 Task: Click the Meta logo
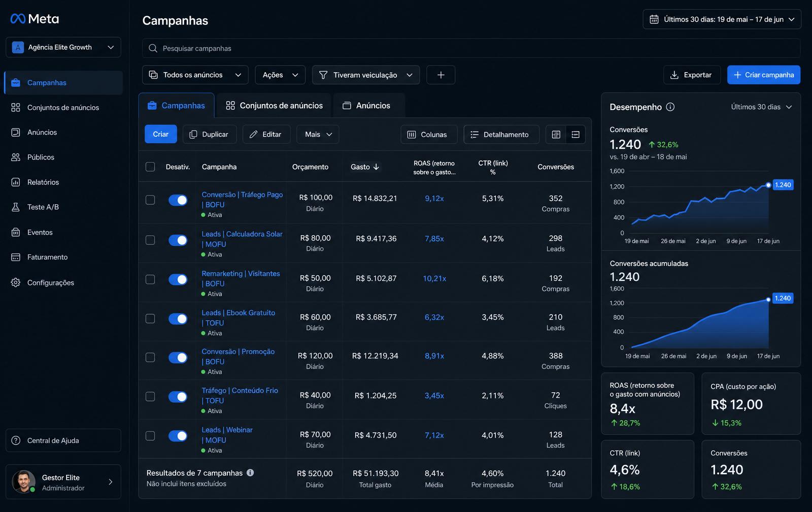point(35,19)
